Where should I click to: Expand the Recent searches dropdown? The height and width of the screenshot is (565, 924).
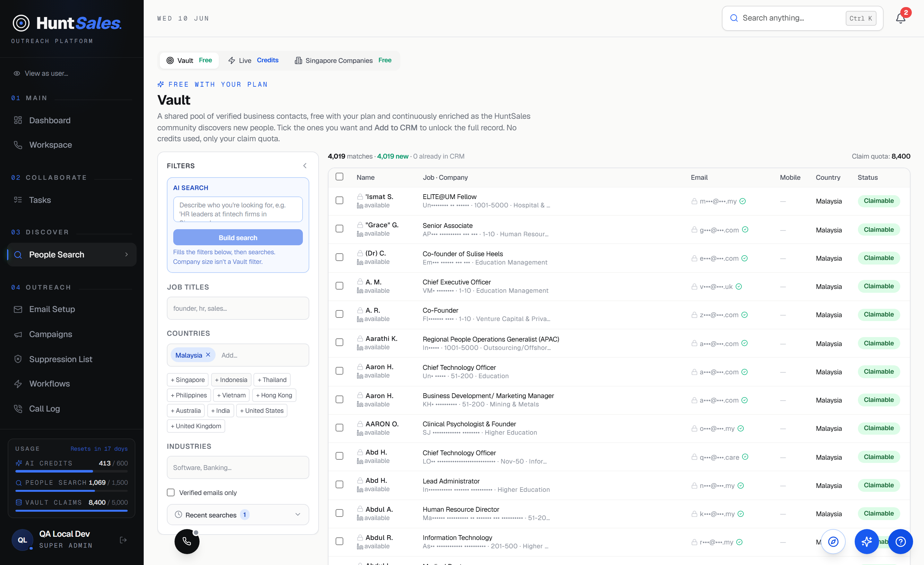click(x=238, y=514)
